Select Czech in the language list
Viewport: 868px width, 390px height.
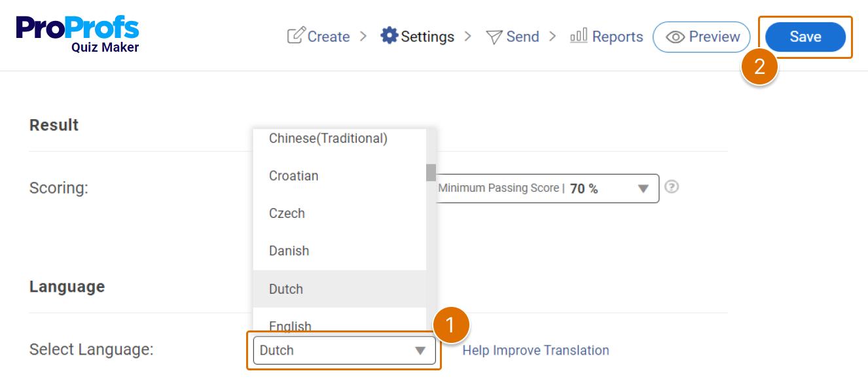click(287, 213)
